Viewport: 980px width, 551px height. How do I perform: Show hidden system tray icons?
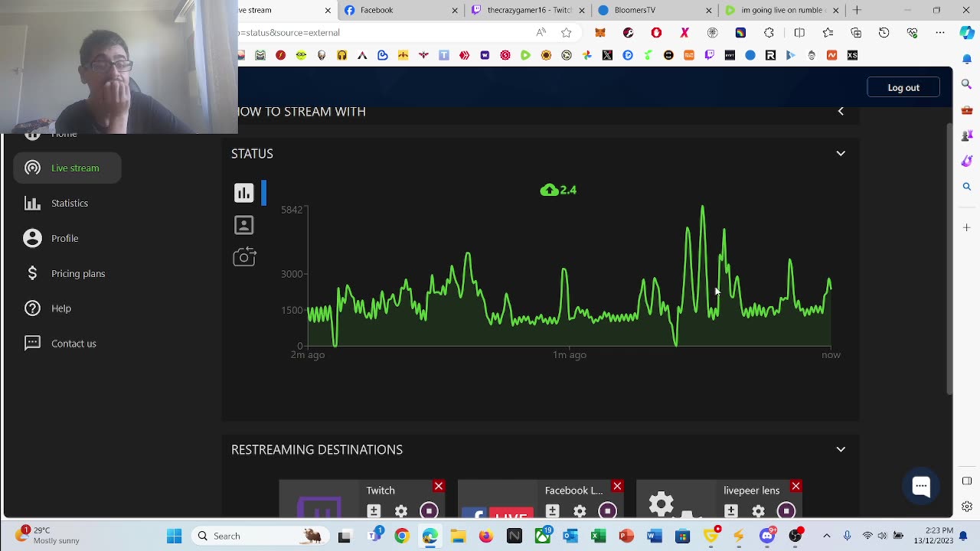point(826,536)
